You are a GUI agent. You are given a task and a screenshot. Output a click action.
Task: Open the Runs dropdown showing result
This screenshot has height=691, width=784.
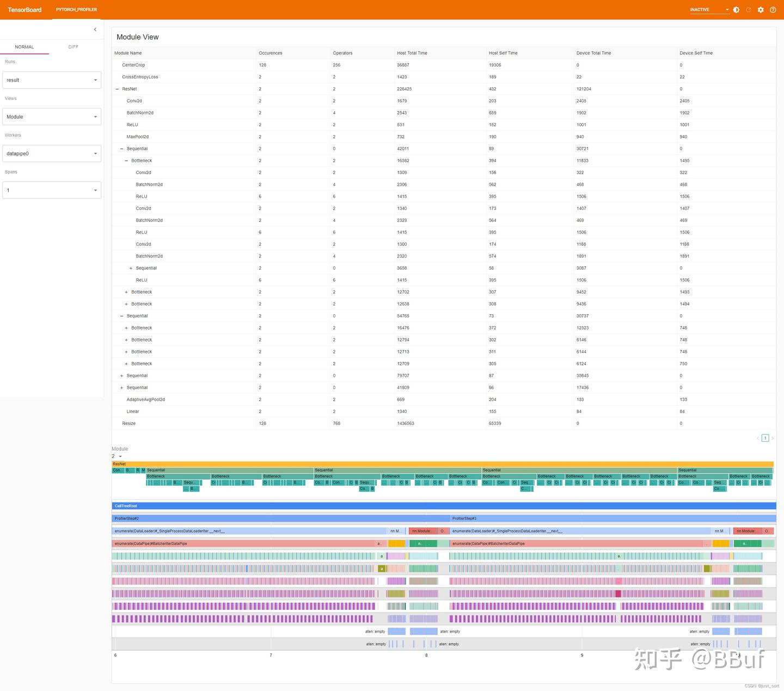51,80
